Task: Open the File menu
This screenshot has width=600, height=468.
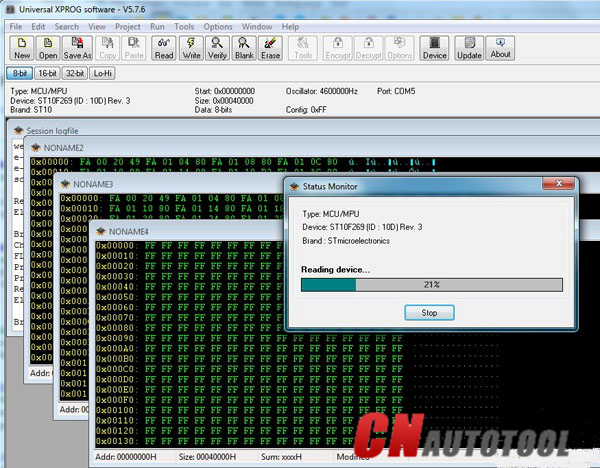Action: [16, 27]
